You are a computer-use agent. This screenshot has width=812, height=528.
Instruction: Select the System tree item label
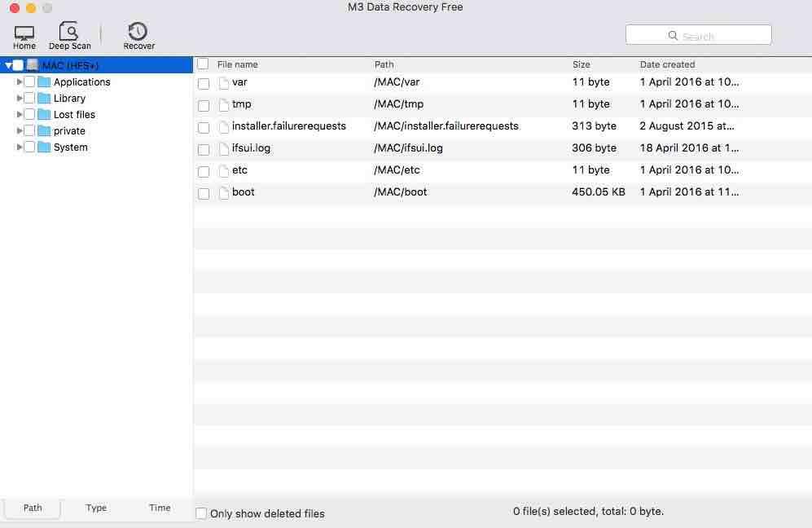70,147
